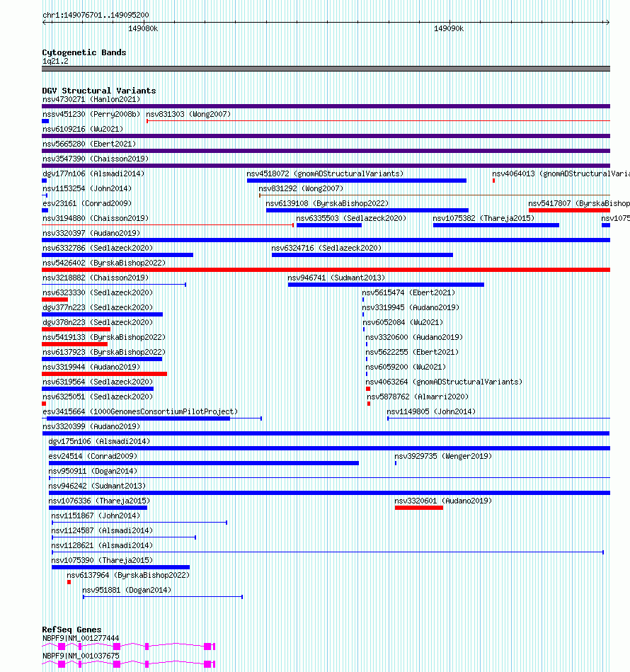Open nsv5615474 (Ebert2021) label
Screen dimensions: 630x672
(408, 292)
